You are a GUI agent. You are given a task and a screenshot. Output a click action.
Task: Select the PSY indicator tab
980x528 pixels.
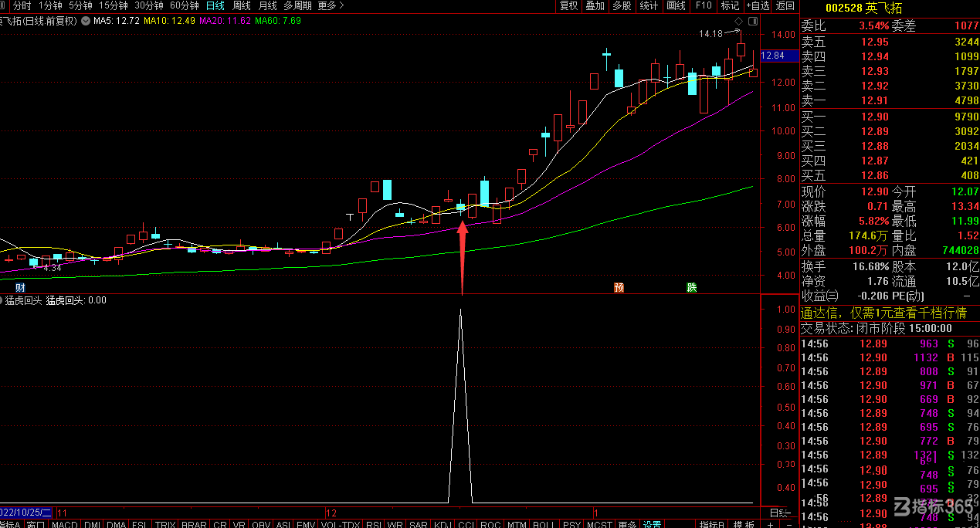(x=571, y=524)
